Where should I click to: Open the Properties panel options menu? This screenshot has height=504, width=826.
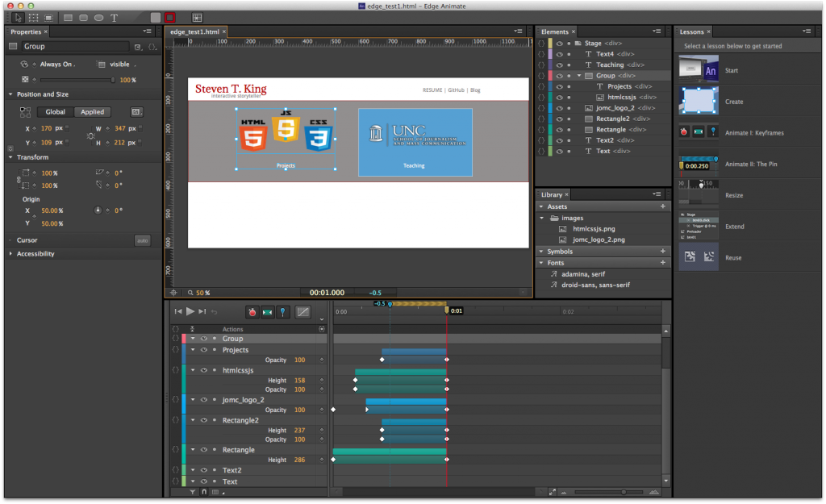point(147,32)
